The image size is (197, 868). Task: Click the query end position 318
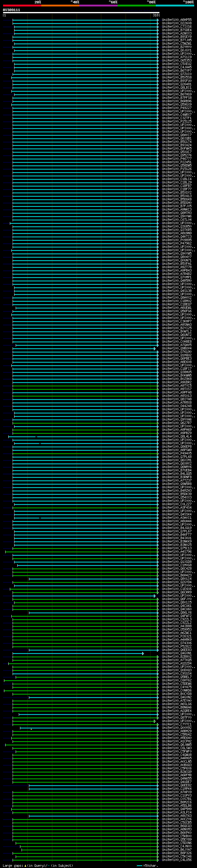click(155, 15)
